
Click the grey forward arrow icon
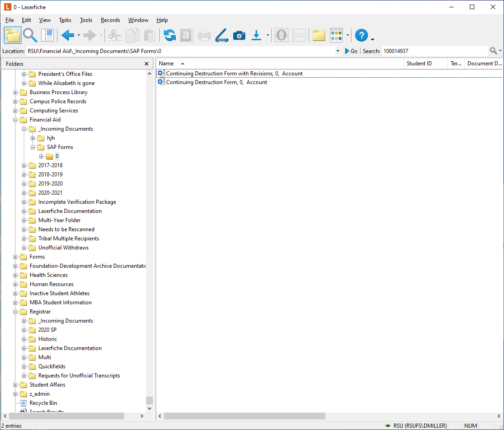point(89,35)
